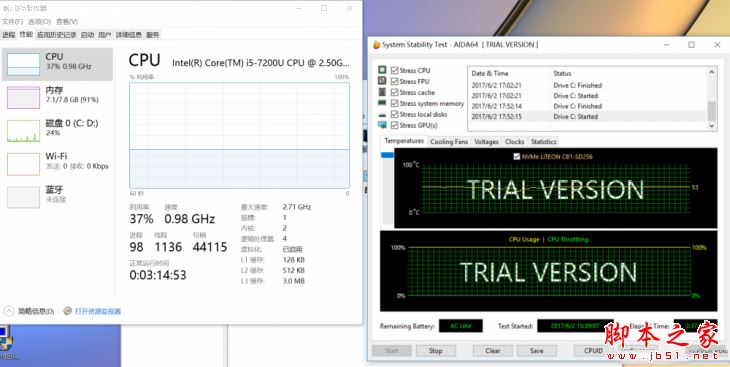The height and width of the screenshot is (367, 730).
Task: Switch to the Voltages tab
Action: tap(487, 142)
